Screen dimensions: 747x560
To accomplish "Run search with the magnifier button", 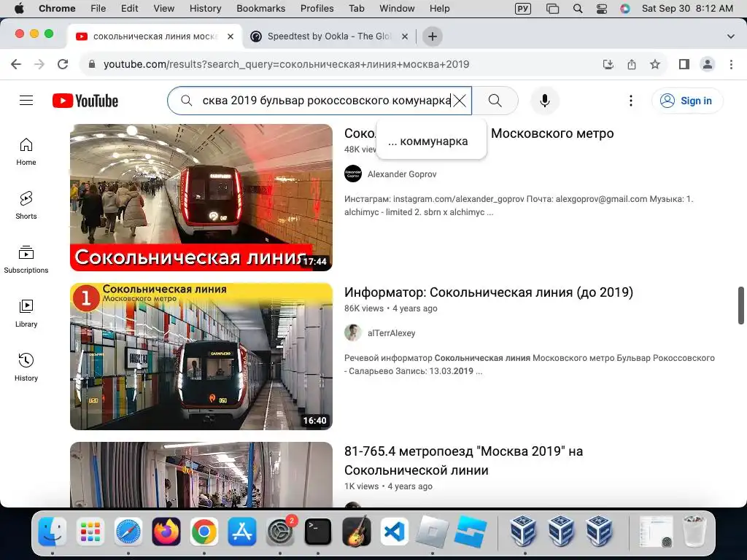I will (x=495, y=101).
